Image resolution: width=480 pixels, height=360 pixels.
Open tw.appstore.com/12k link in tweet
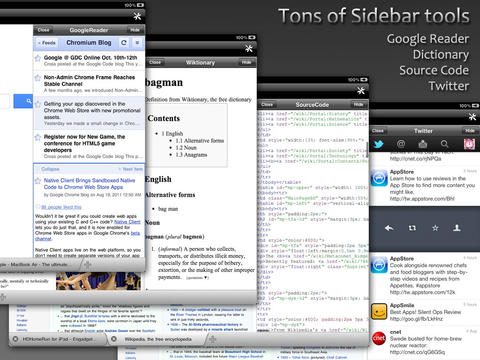click(423, 292)
